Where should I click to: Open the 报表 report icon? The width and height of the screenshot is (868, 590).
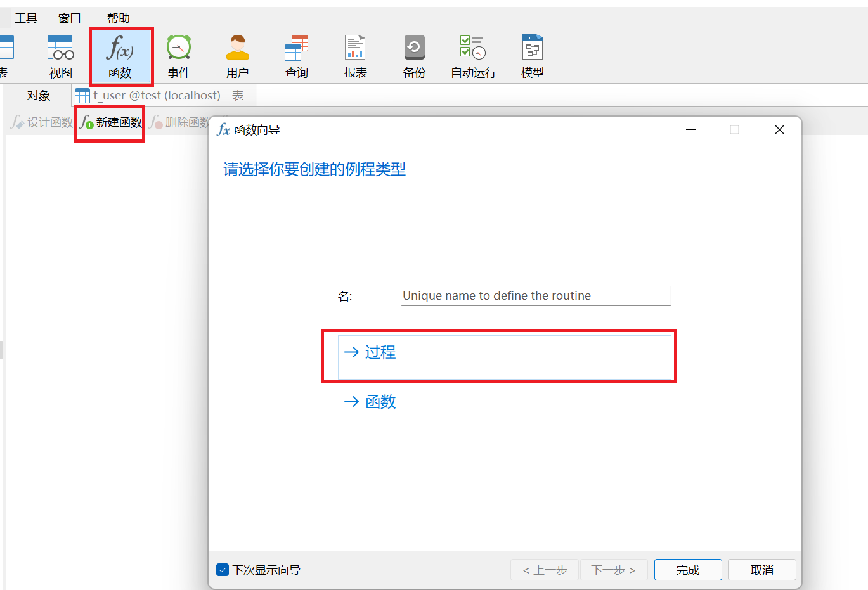coord(355,56)
